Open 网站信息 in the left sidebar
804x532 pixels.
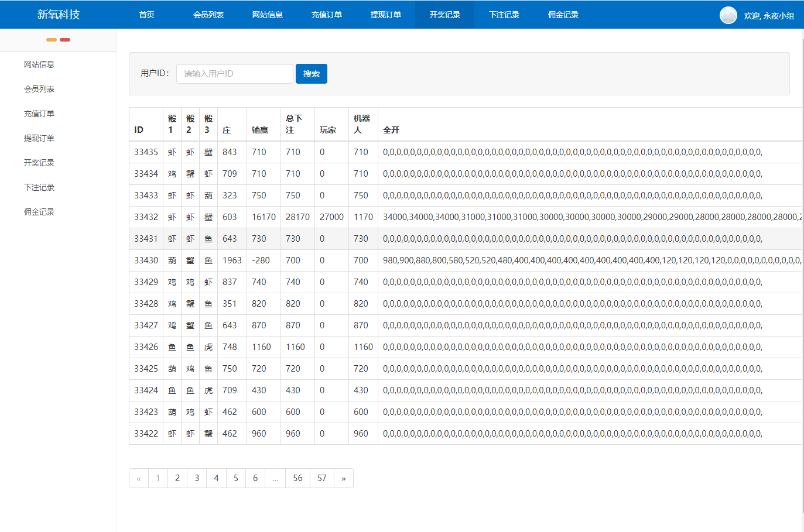pos(39,64)
